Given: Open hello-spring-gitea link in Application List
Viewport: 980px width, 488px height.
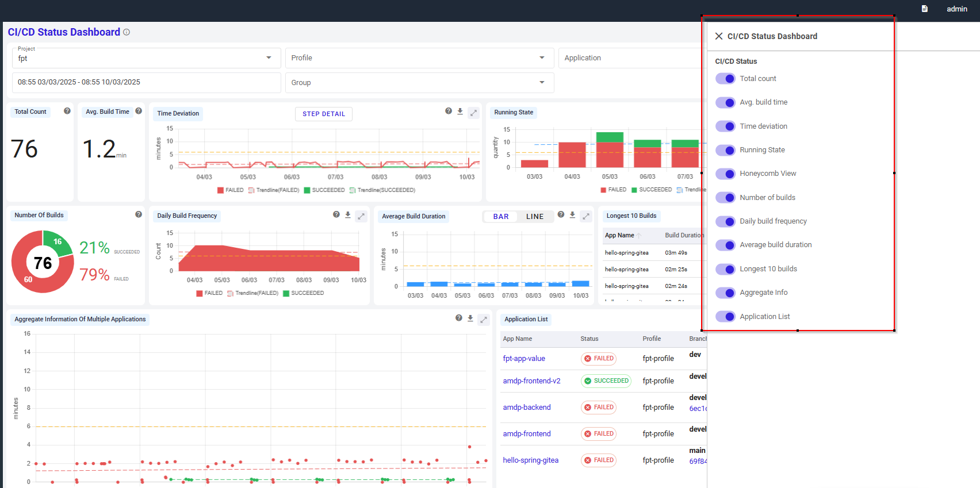Looking at the screenshot, I should tap(531, 460).
